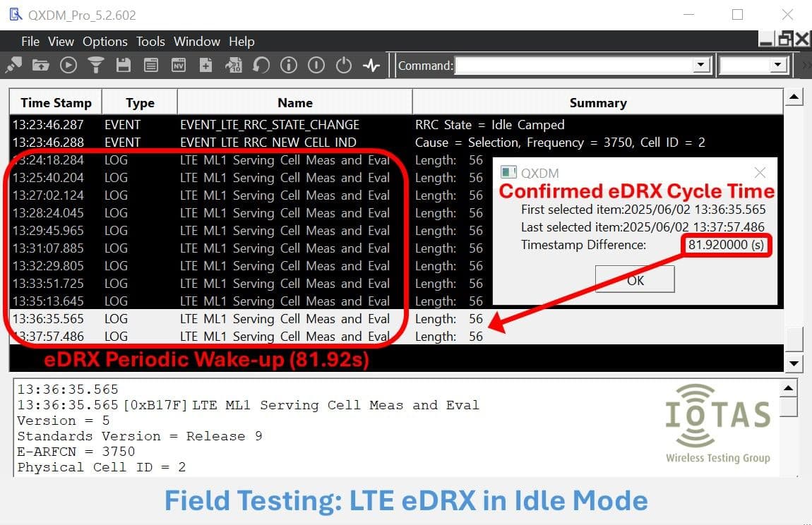This screenshot has width=812, height=525.
Task: Click OK in the QXDM dialog
Action: pos(635,279)
